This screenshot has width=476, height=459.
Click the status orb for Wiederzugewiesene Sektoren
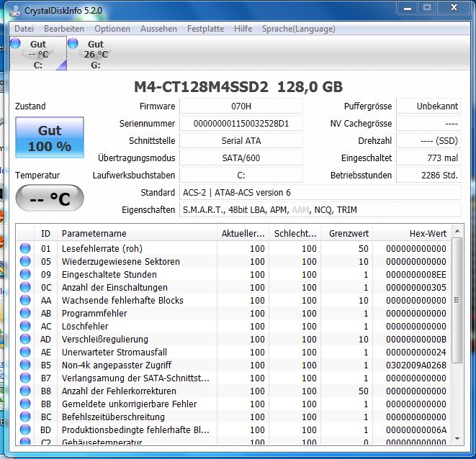click(25, 261)
